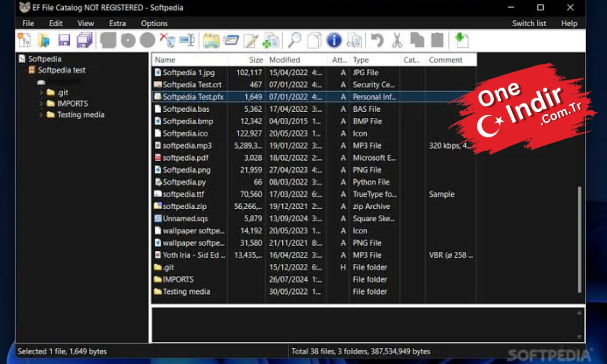Select the Softpedia Test.pfx file

click(314, 97)
